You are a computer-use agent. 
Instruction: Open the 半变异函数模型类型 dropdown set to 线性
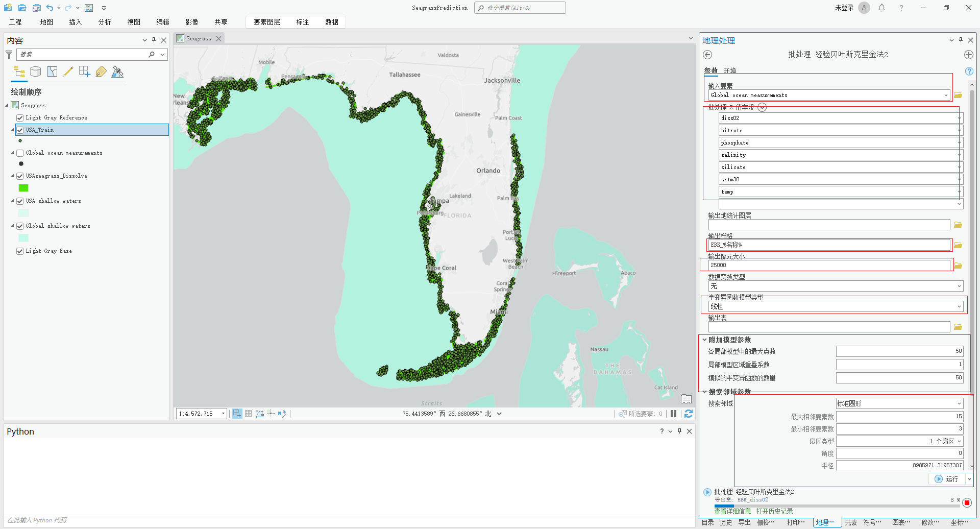[x=959, y=306]
